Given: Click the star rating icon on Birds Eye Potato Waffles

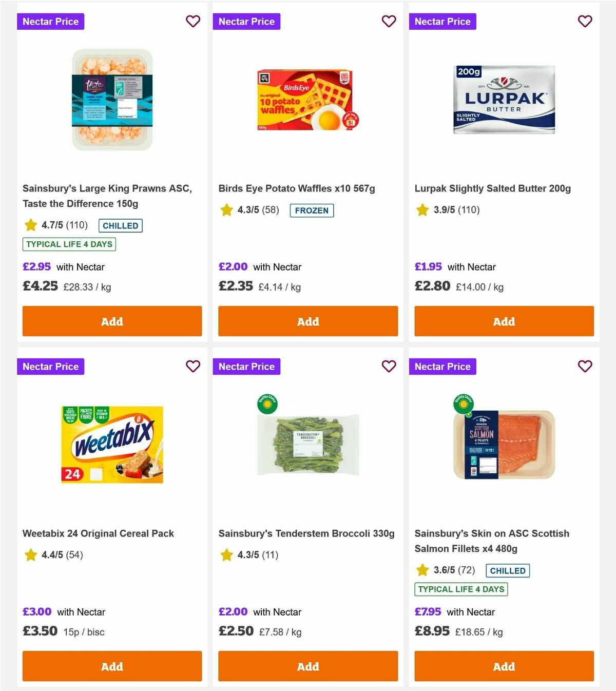Looking at the screenshot, I should (226, 209).
